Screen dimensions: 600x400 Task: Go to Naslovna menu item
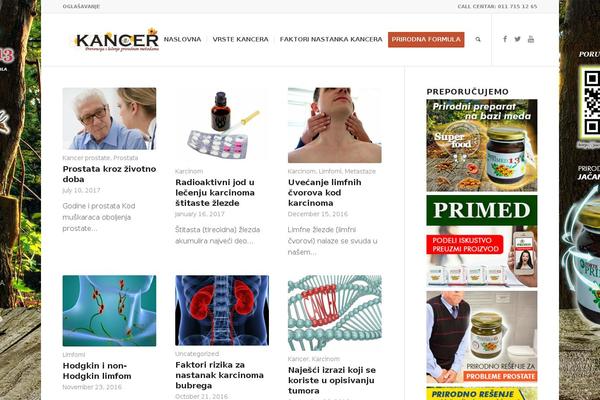pos(182,39)
